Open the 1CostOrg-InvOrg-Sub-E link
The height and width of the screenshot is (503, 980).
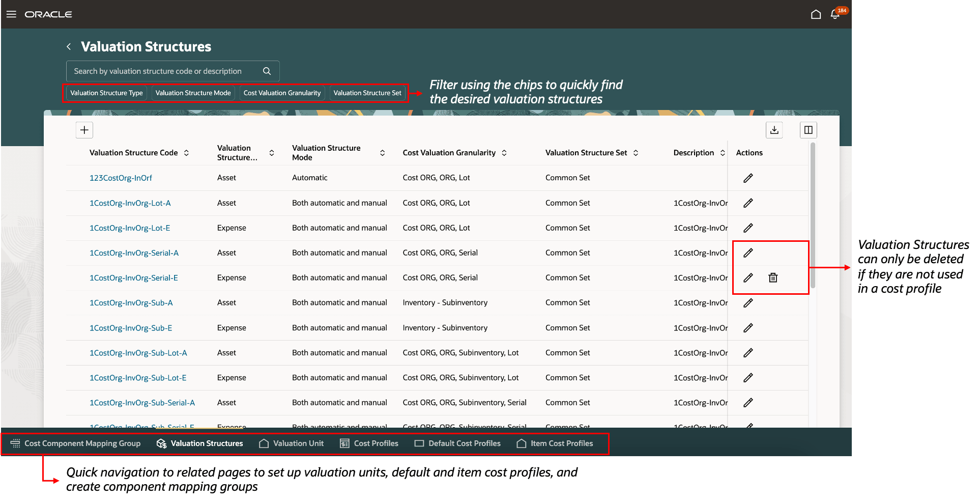131,328
